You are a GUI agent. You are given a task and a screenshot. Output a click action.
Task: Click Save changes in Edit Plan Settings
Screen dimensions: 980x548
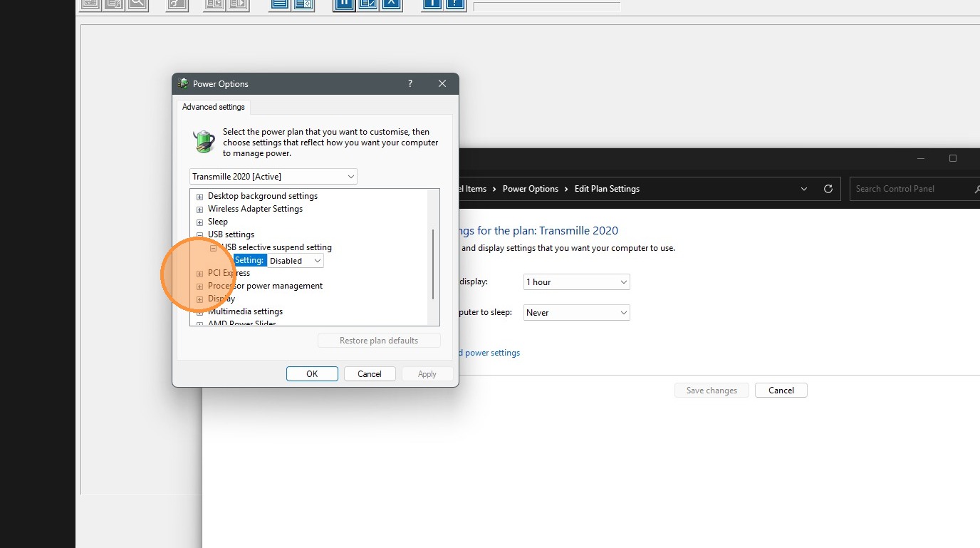(711, 391)
